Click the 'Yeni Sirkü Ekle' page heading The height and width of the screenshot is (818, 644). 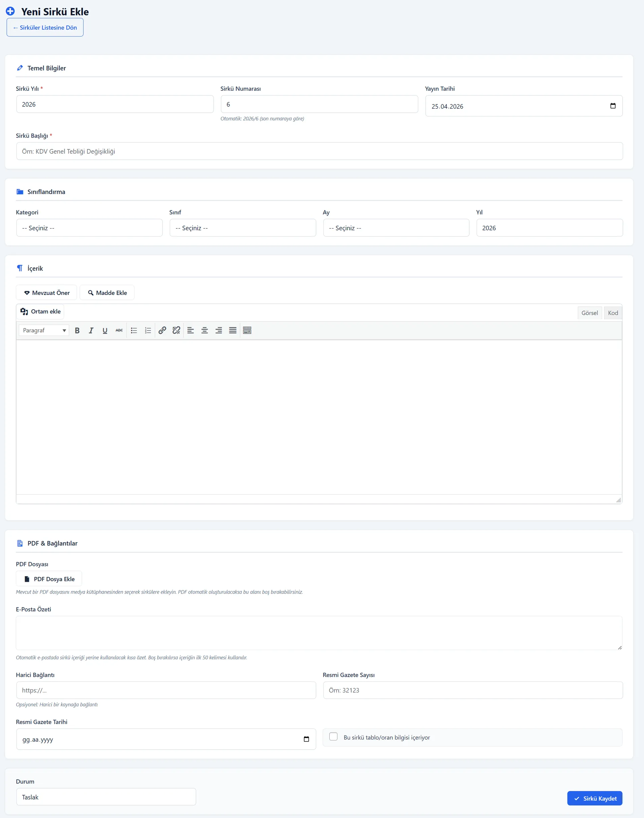point(55,12)
